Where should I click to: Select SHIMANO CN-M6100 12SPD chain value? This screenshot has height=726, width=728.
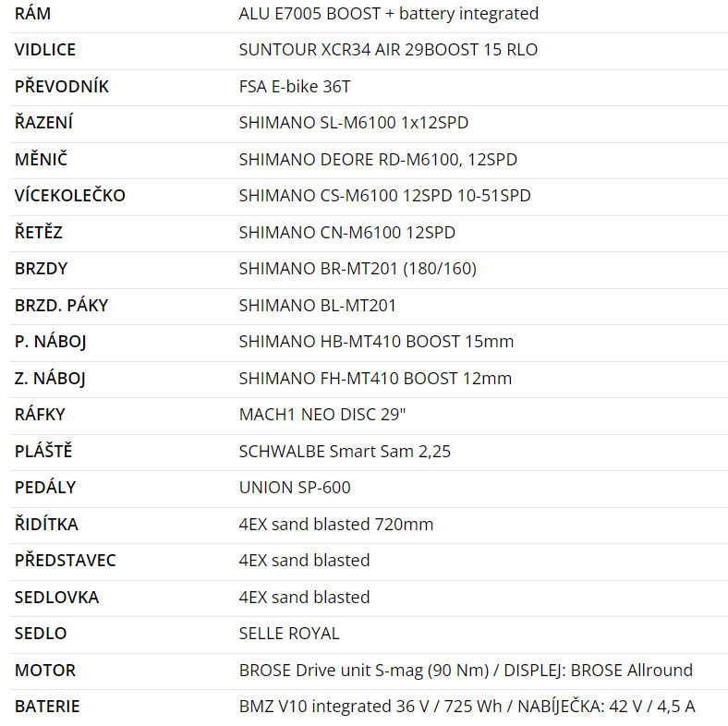[x=346, y=233]
